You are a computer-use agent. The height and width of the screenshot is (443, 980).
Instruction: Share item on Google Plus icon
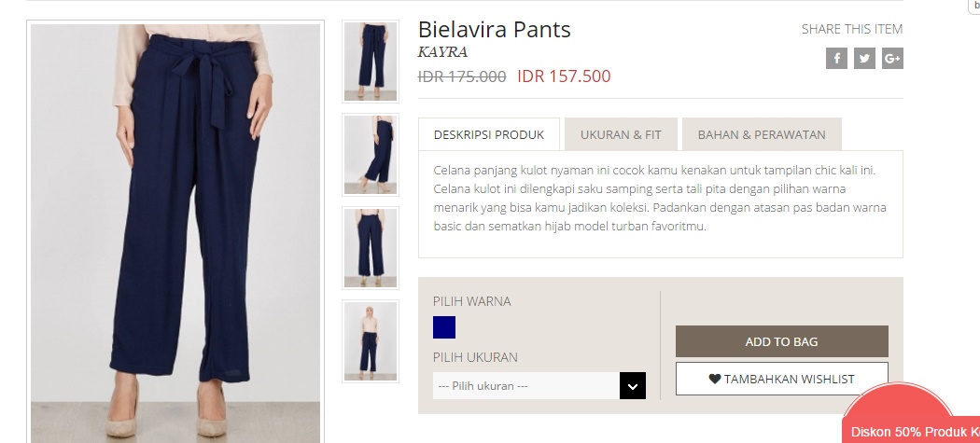892,58
